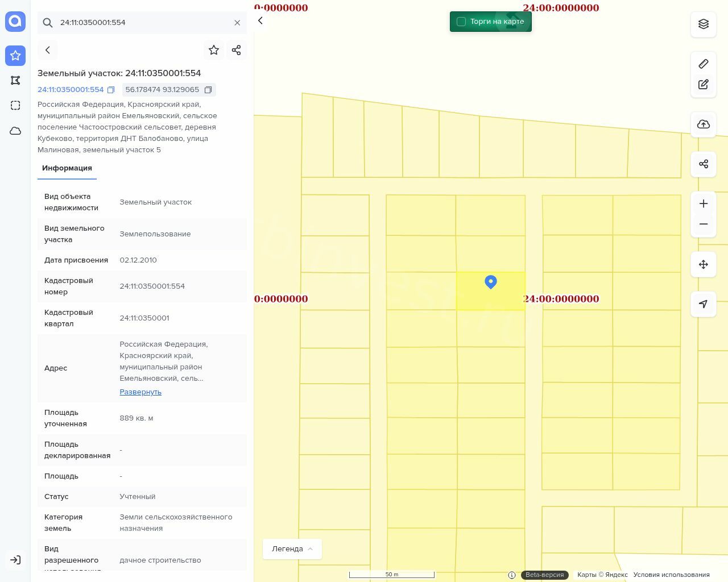Viewport: 728px width, 582px height.
Task: Select the ruler measurement tool
Action: tap(704, 64)
